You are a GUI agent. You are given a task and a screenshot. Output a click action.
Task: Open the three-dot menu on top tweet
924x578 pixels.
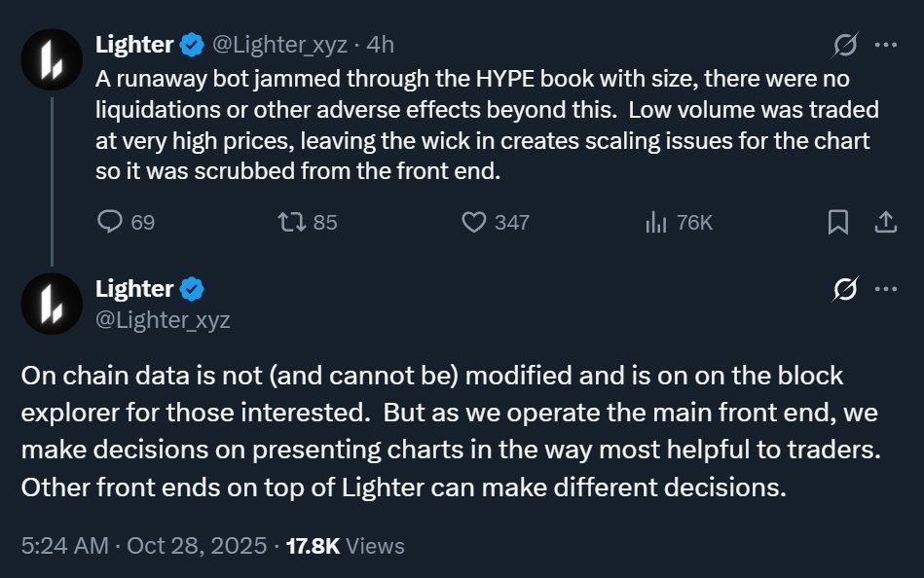885,45
